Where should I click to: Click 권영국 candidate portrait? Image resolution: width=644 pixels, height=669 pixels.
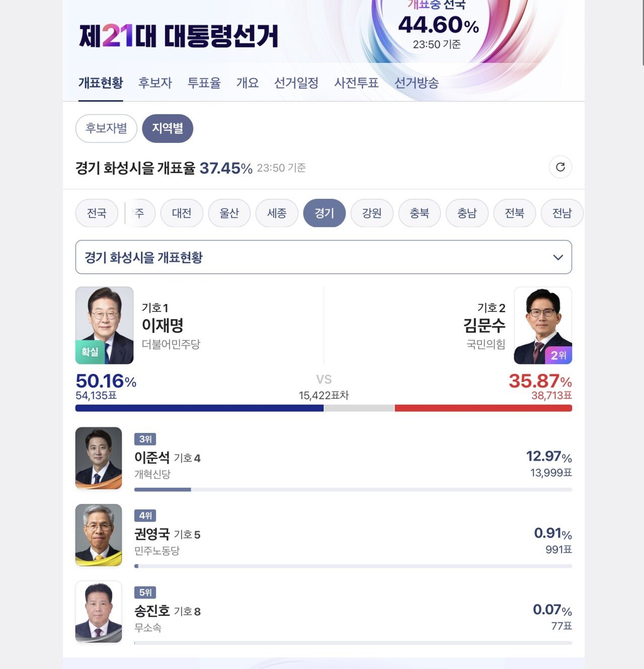pos(99,535)
